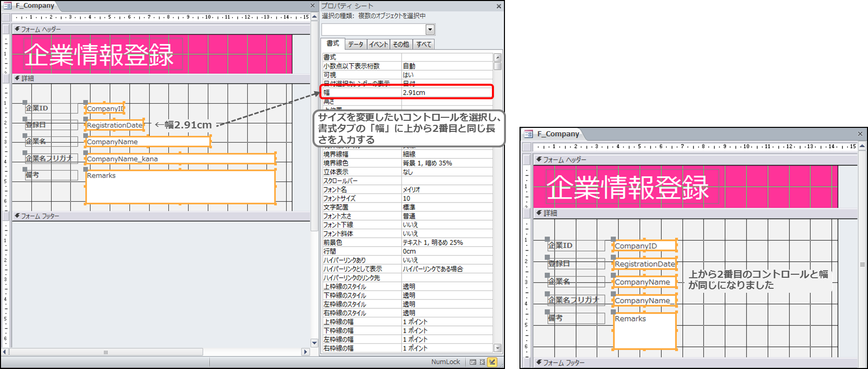
Task: Click the gray move handle of the left CompanyID box
Action: tap(86, 103)
